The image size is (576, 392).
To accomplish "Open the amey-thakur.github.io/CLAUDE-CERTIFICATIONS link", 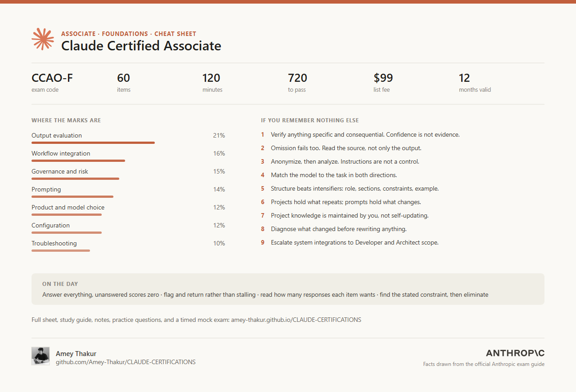I will click(296, 320).
